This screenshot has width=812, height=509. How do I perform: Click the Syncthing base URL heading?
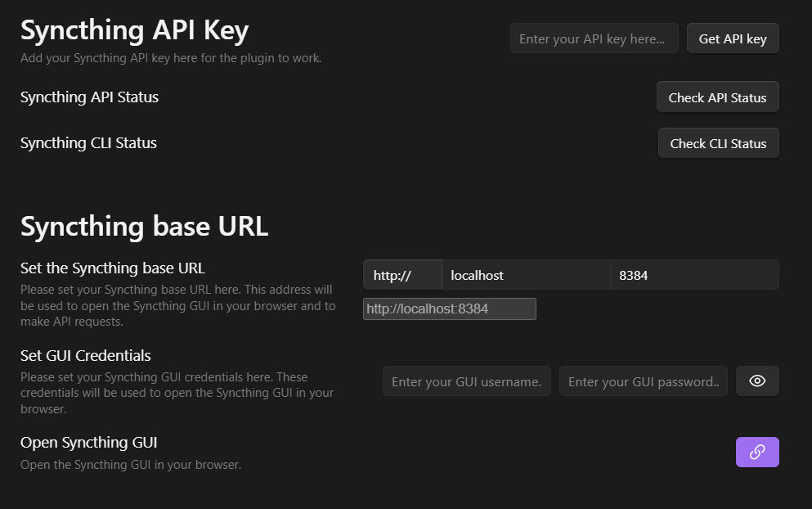[x=145, y=227]
